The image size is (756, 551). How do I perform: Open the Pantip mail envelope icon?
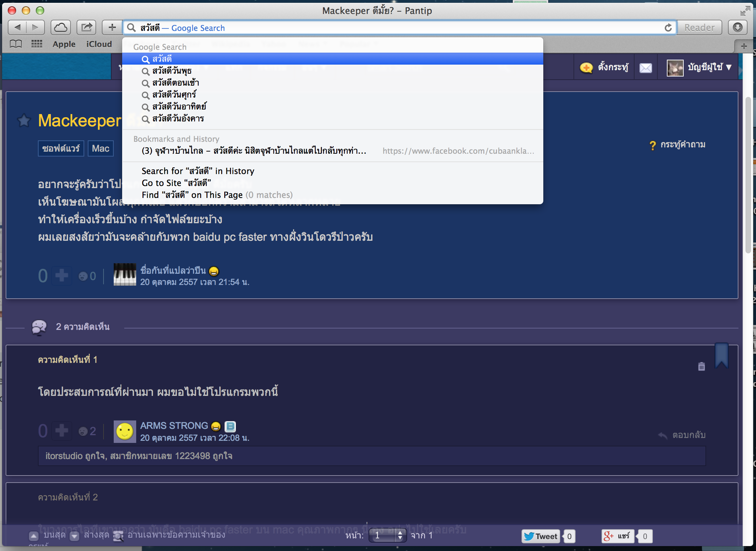[x=645, y=67]
